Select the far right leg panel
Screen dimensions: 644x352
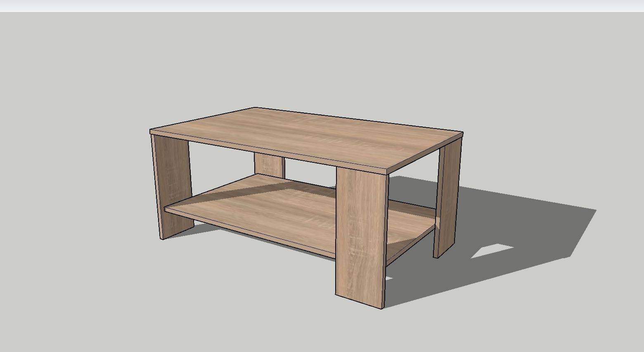click(447, 198)
